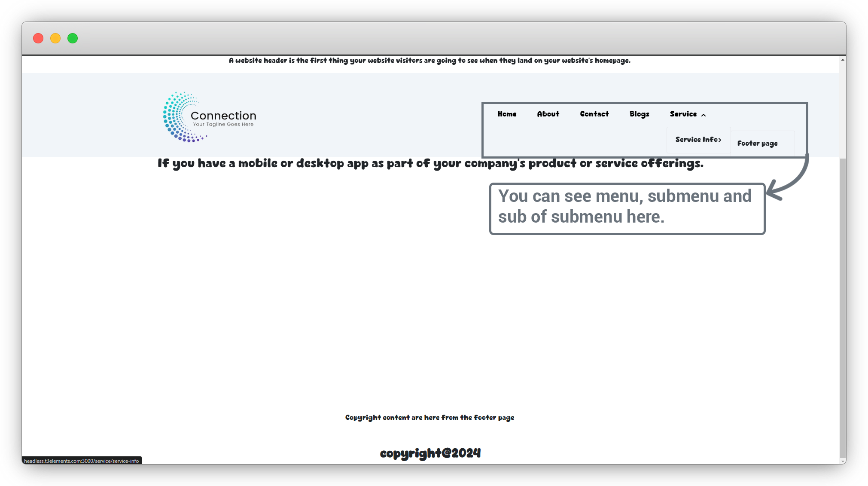Click the scrollbar up arrow
Screen dimensions: 868x486
[x=843, y=60]
